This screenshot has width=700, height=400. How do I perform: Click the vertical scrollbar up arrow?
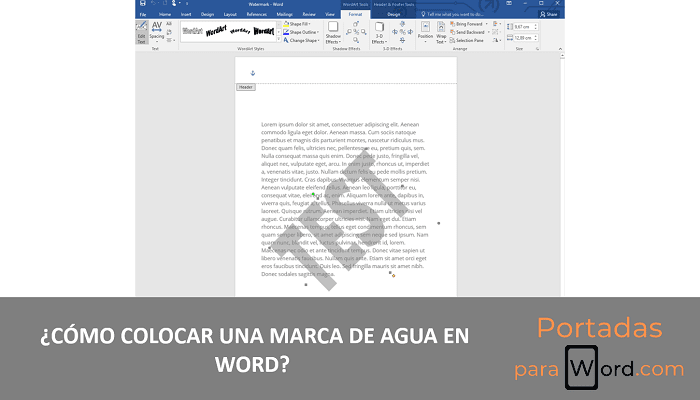click(x=562, y=56)
